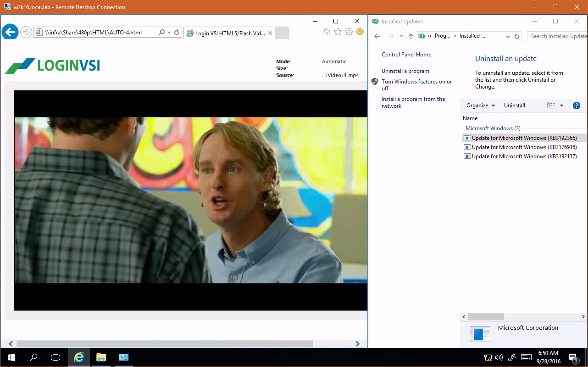Image resolution: width=588 pixels, height=367 pixels.
Task: Select the Login VSI HTML5/Flash Video tab
Action: click(x=229, y=33)
